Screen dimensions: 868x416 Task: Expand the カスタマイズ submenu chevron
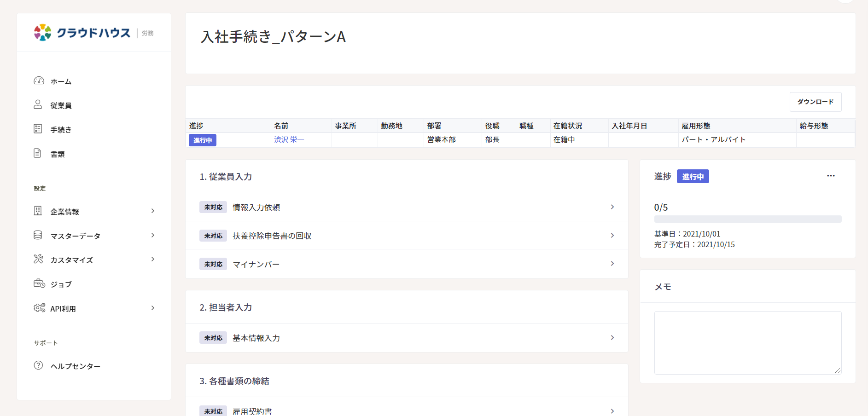click(x=153, y=259)
